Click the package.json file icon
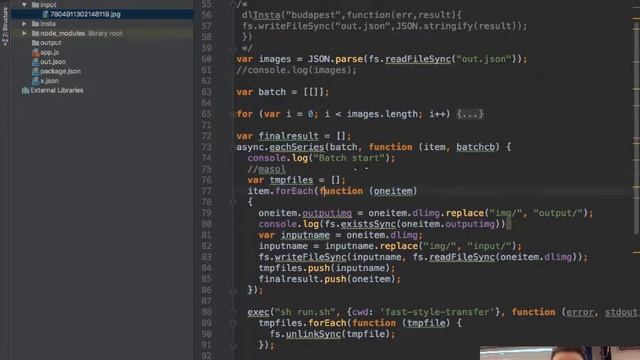Screen dimensions: 640x360 (x=36, y=71)
